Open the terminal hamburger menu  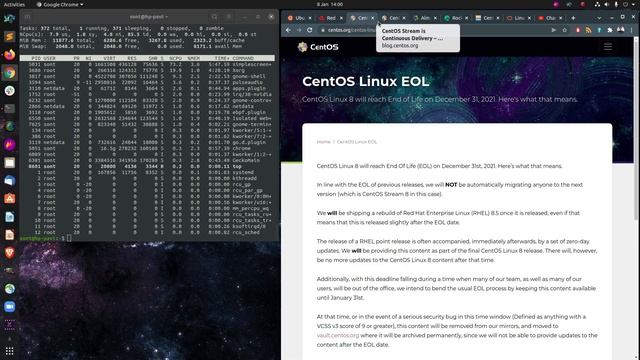click(x=229, y=17)
